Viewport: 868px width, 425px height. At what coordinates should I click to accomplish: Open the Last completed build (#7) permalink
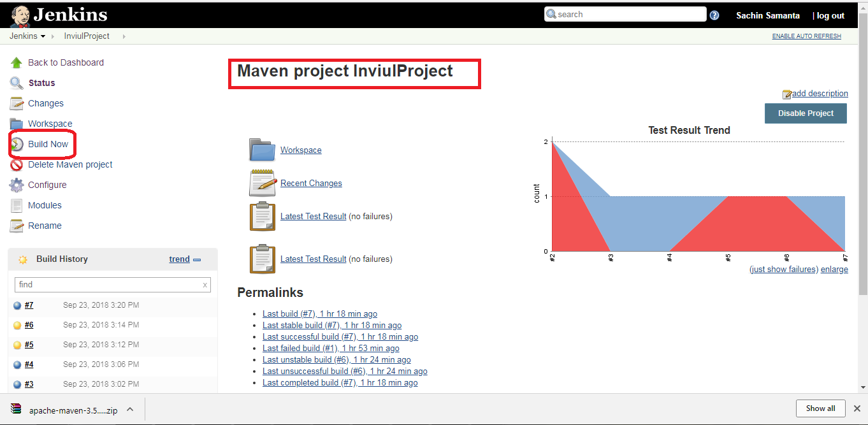(340, 383)
